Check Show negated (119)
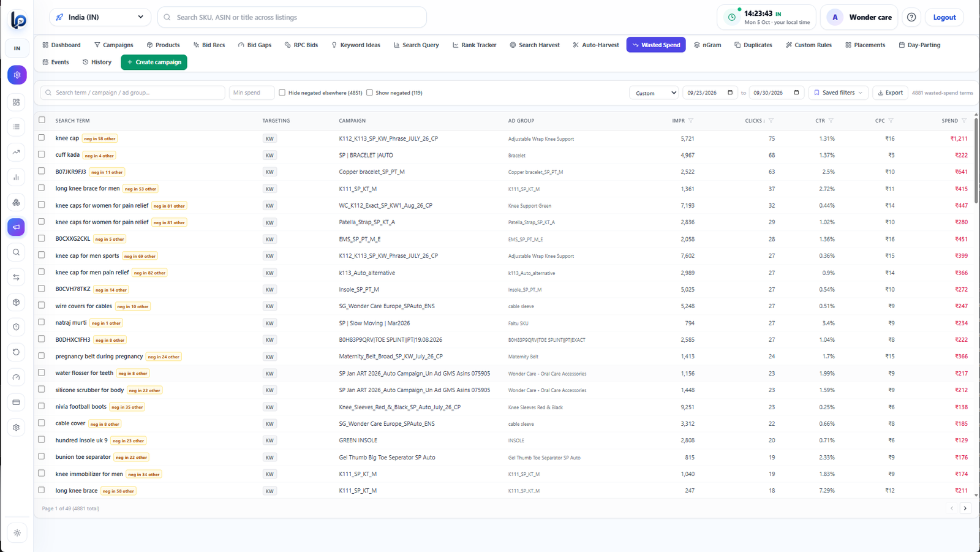 coord(369,93)
